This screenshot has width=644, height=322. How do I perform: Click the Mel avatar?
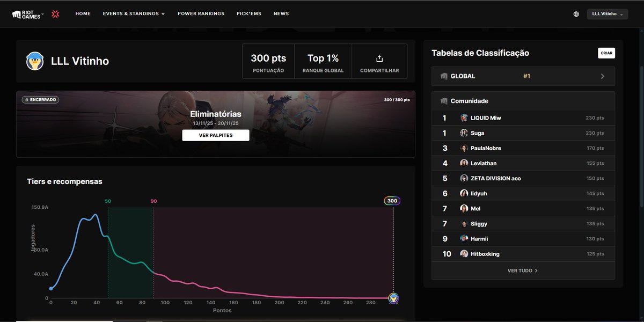464,208
